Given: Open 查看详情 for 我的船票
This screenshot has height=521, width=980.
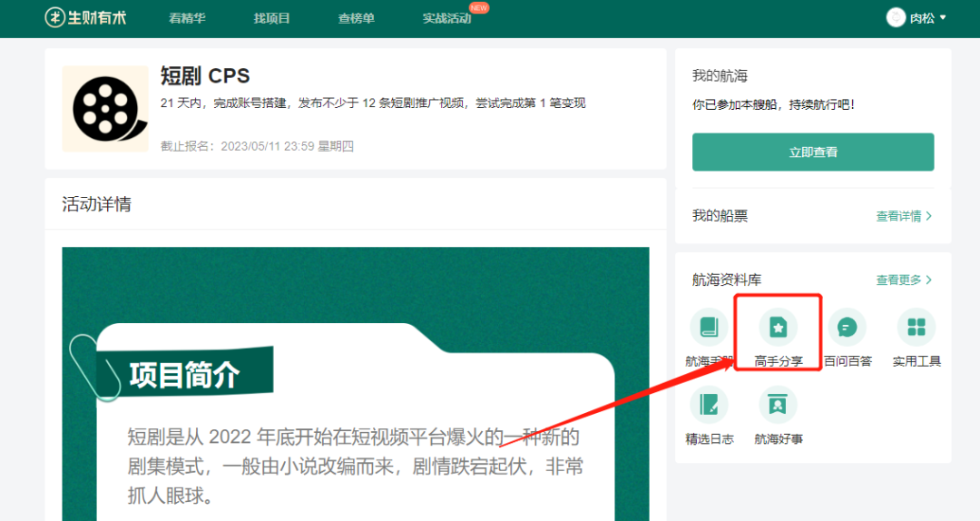Looking at the screenshot, I should [904, 216].
